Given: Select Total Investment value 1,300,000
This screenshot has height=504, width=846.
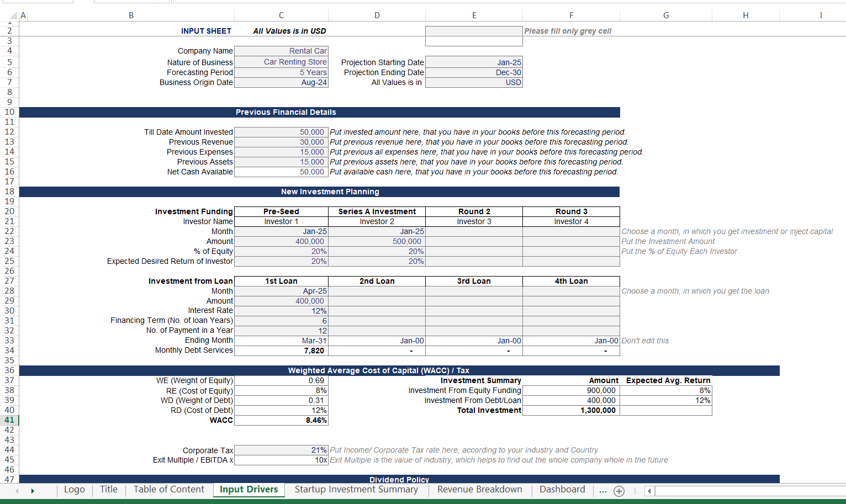Looking at the screenshot, I should [571, 410].
